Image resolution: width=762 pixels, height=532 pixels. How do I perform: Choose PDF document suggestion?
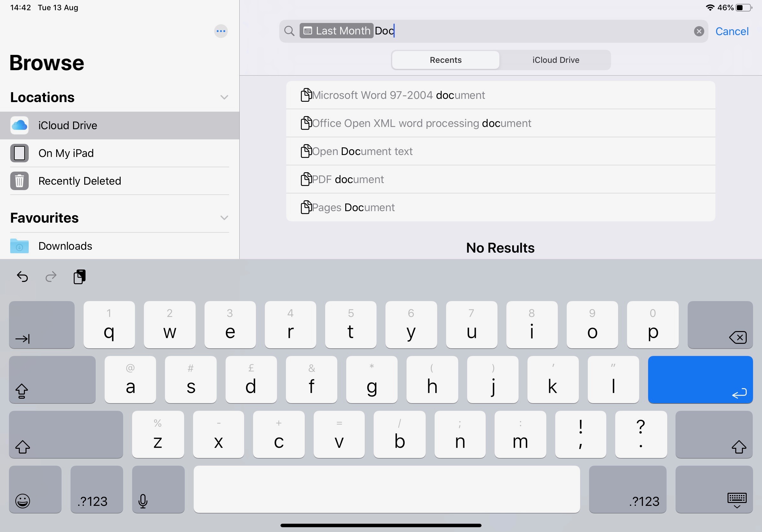coord(500,180)
